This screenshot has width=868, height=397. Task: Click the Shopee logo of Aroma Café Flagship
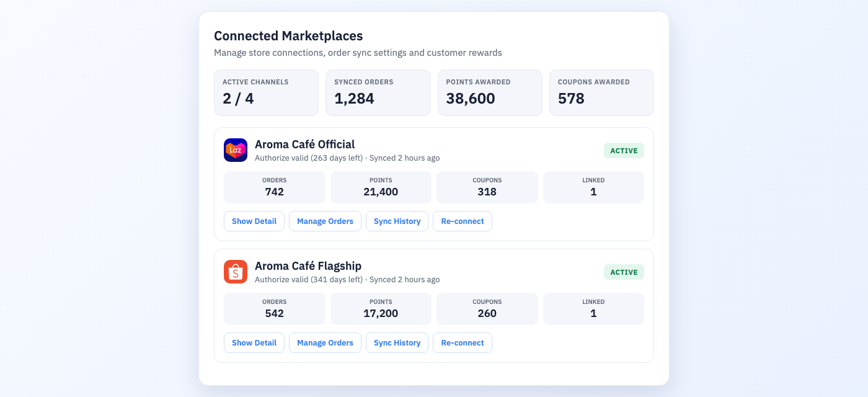pos(236,272)
